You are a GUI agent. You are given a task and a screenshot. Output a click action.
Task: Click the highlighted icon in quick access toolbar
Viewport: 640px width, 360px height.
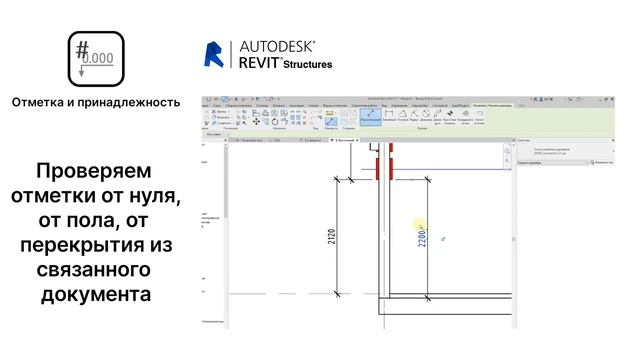pyautogui.click(x=224, y=99)
